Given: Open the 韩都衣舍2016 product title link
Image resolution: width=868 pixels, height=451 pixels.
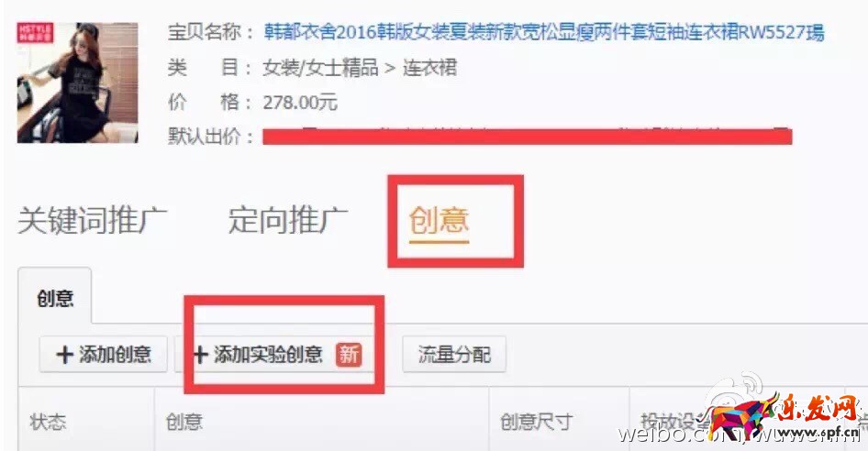Looking at the screenshot, I should (x=543, y=32).
